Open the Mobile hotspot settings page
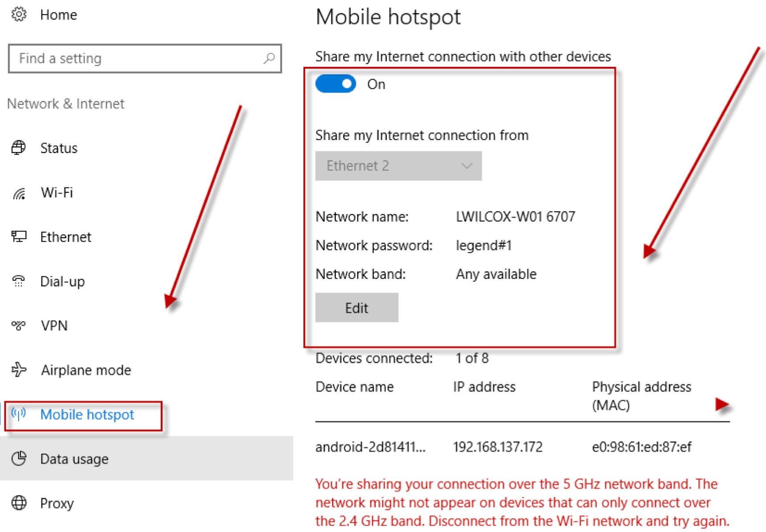The image size is (766, 532). point(87,415)
